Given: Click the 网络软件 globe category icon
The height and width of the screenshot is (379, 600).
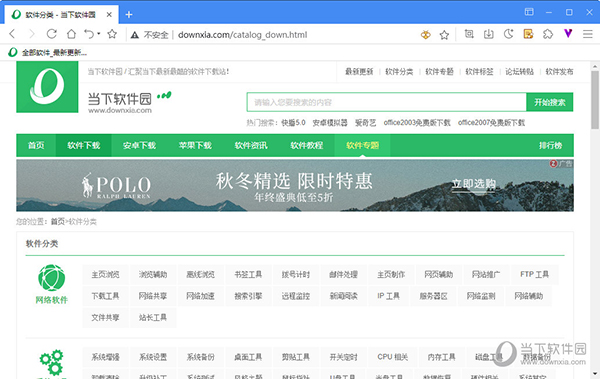Looking at the screenshot, I should 52,278.
